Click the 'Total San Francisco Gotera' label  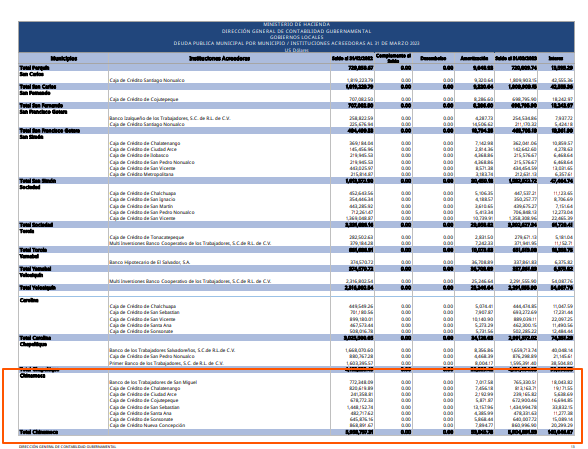coord(50,131)
